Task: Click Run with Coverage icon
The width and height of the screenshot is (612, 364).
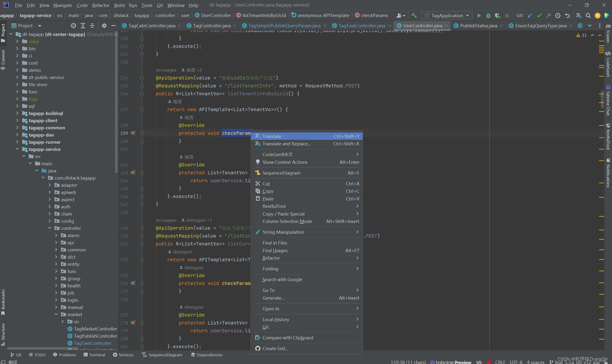Action: tap(497, 16)
